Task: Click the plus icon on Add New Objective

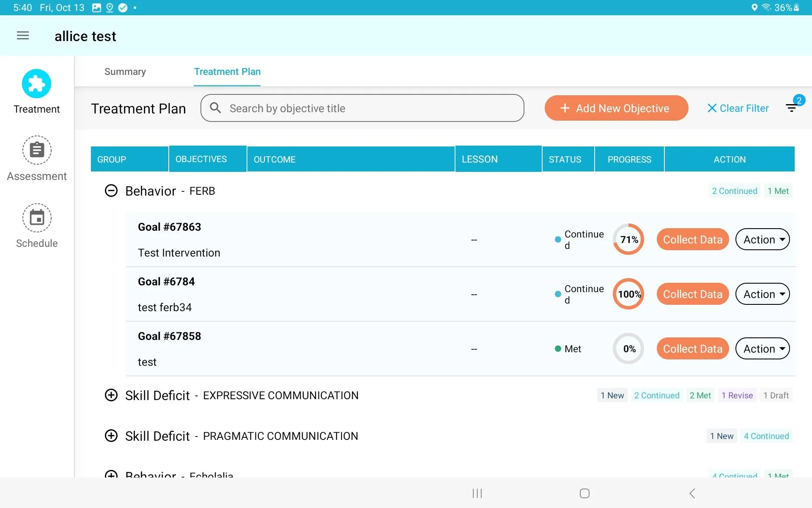Action: tap(565, 108)
